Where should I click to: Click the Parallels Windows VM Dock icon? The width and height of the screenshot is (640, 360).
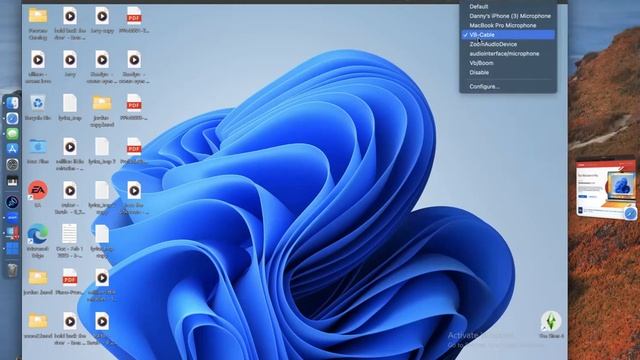pyautogui.click(x=12, y=248)
